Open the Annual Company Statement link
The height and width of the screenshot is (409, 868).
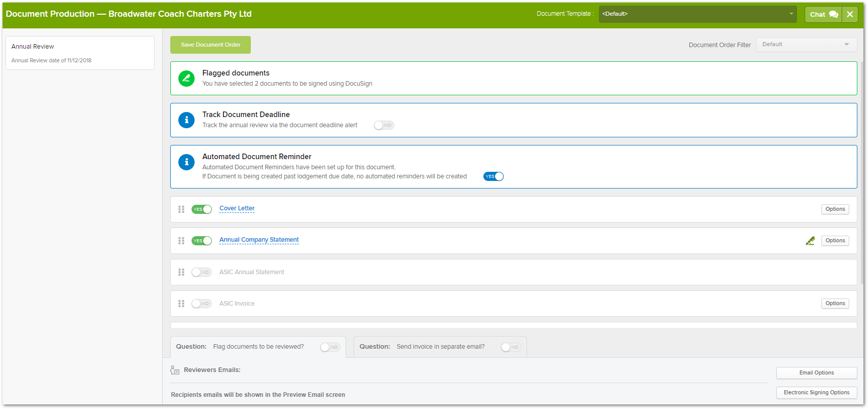259,240
